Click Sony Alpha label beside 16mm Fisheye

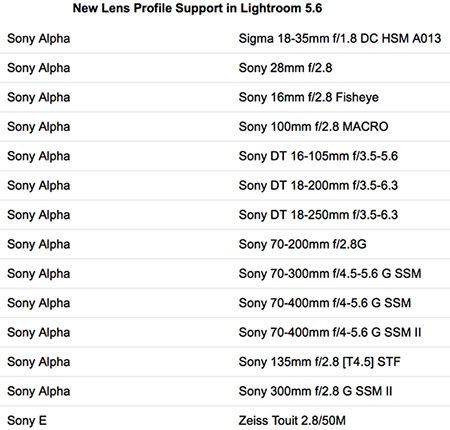[39, 97]
